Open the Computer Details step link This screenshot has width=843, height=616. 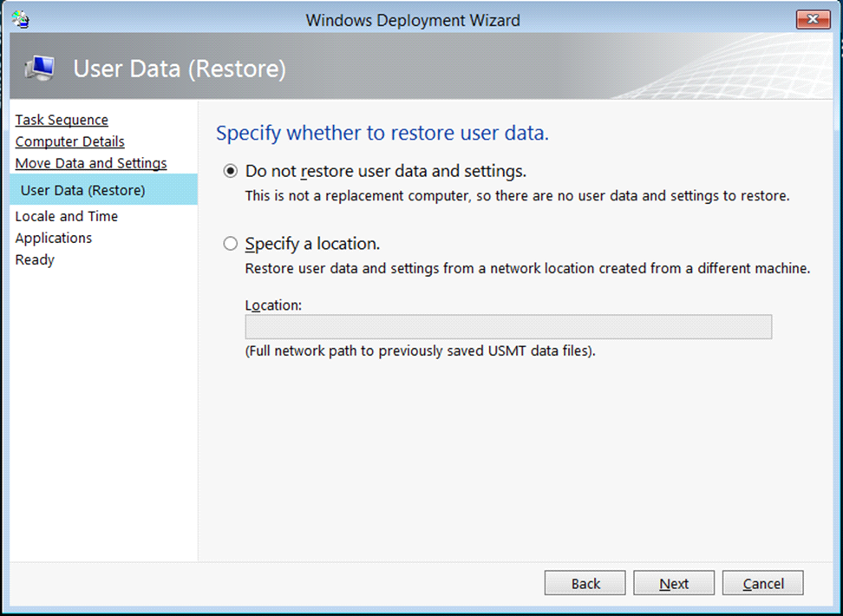(x=69, y=141)
